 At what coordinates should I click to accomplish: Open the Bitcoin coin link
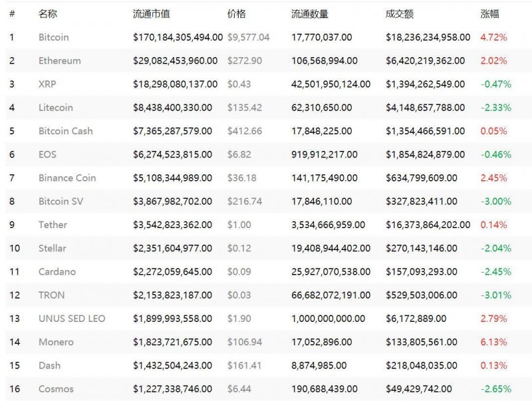coord(53,37)
